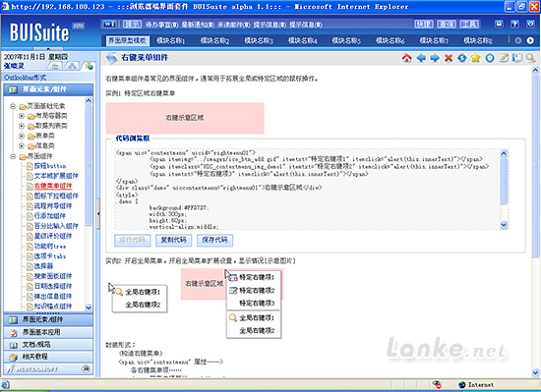Click the double-chevron icon in the left panel footer
541x392 pixels.
86,369
